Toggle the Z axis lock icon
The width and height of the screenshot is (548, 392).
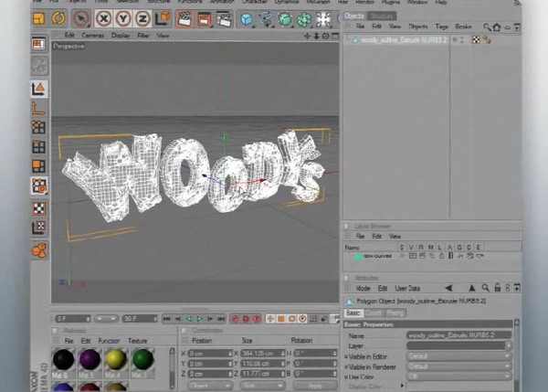142,18
